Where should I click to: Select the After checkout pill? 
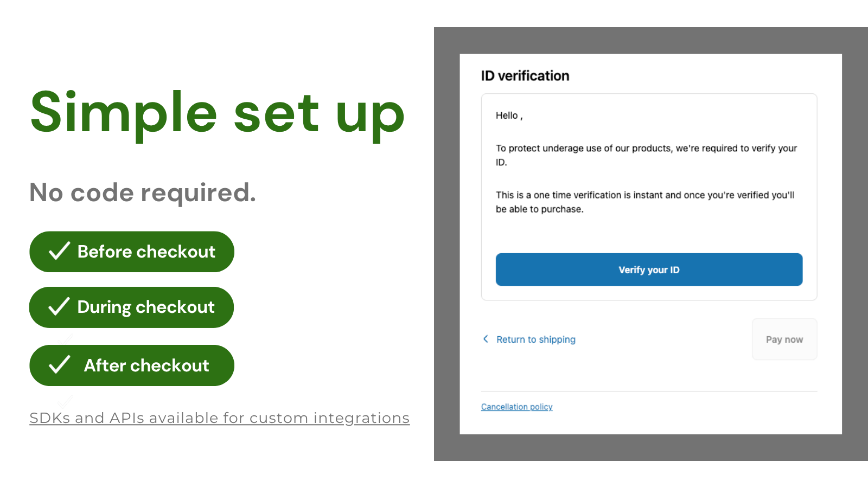click(132, 365)
